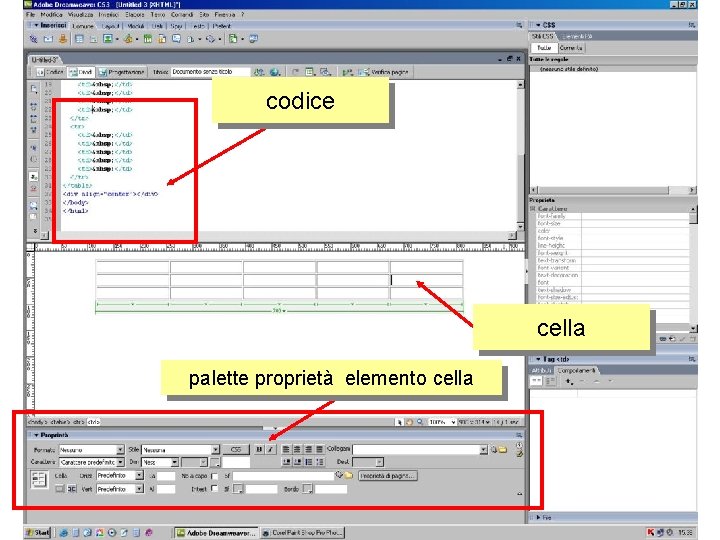The height and width of the screenshot is (540, 720).
Task: Select the Zoom magnifier tool
Action: click(x=420, y=422)
